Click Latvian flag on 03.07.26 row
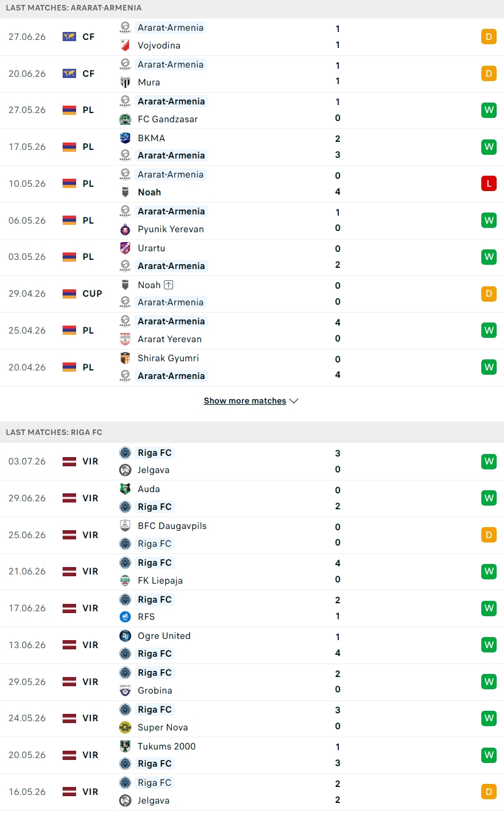This screenshot has width=504, height=814. coord(69,461)
